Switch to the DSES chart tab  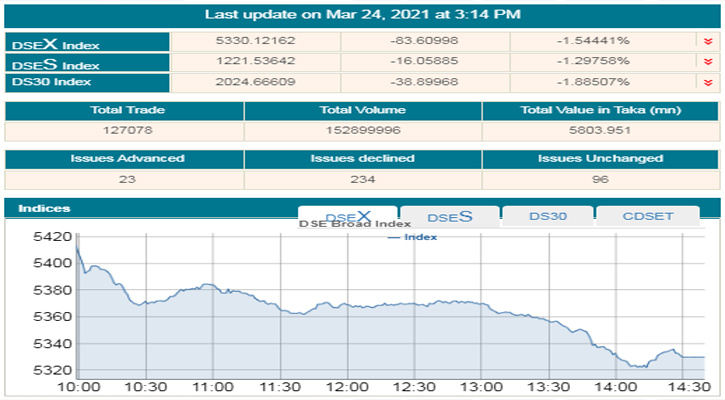point(448,216)
